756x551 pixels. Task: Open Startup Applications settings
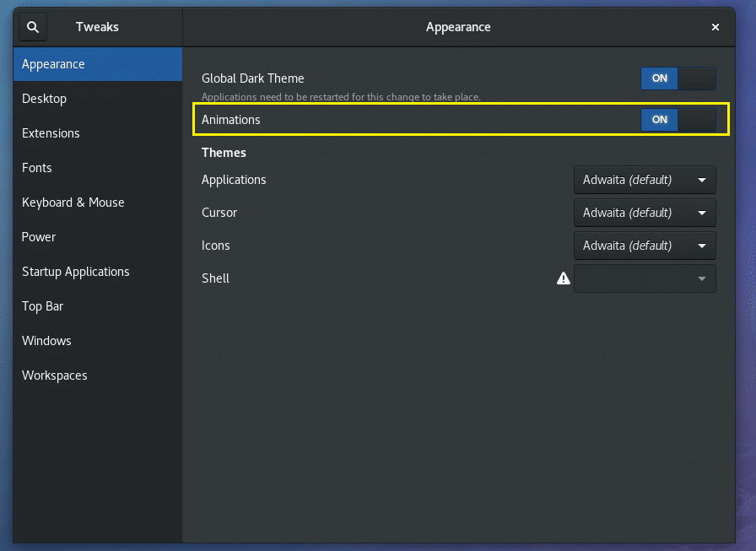coord(75,271)
